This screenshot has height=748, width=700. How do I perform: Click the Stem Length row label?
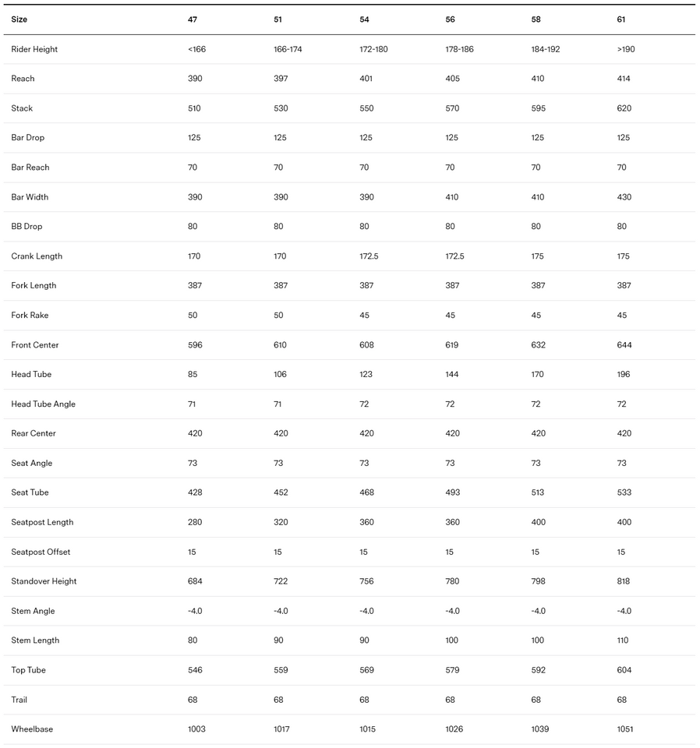35,640
